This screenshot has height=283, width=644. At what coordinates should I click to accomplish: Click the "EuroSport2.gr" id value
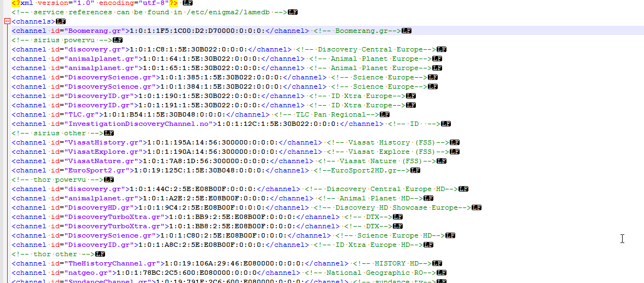click(x=97, y=170)
